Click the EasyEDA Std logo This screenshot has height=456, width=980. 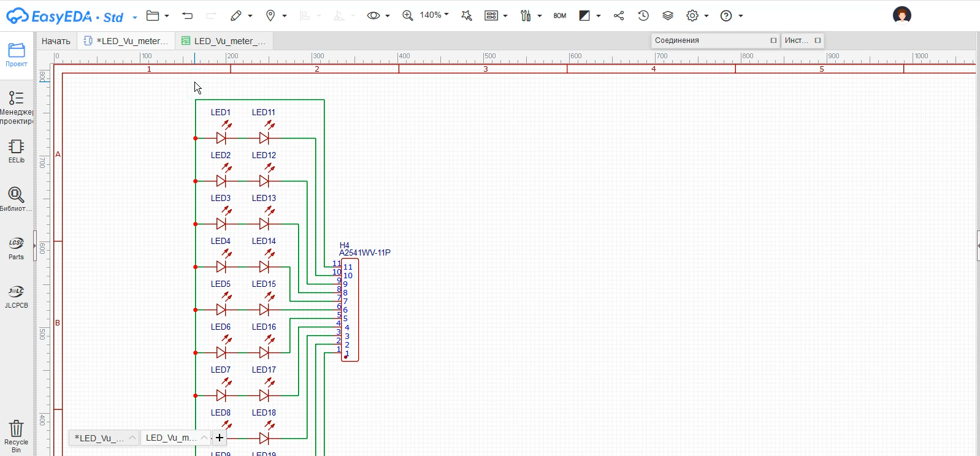coord(64,16)
